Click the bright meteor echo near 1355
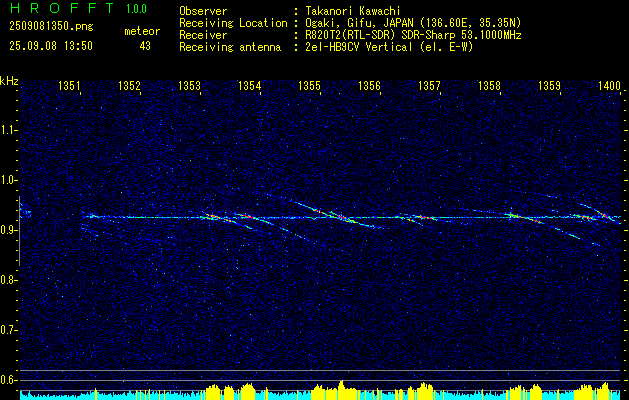 click(x=340, y=217)
